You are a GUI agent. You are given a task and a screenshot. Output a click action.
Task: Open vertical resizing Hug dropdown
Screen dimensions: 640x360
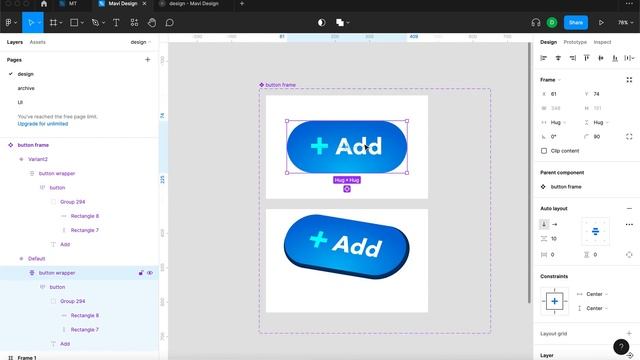pyautogui.click(x=601, y=122)
